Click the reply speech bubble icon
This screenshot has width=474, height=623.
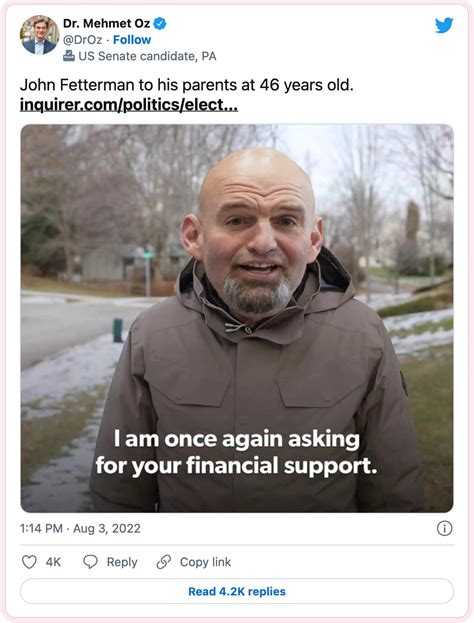click(x=90, y=562)
